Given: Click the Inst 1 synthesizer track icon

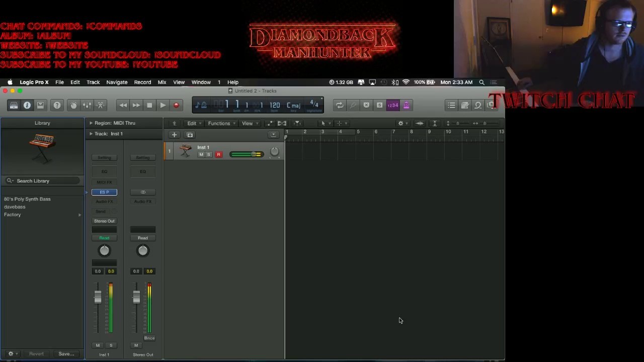Looking at the screenshot, I should (186, 150).
